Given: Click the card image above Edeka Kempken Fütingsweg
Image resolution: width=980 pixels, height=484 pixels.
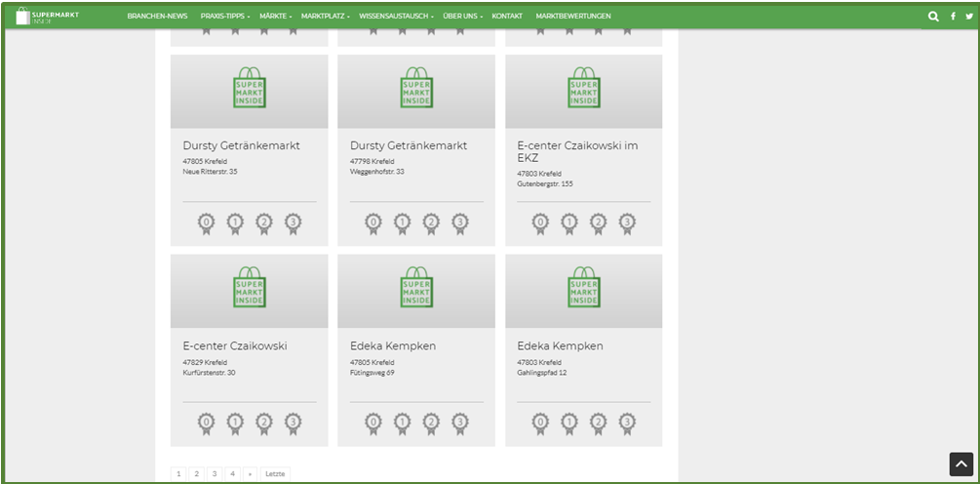Looking at the screenshot, I should coord(416,291).
